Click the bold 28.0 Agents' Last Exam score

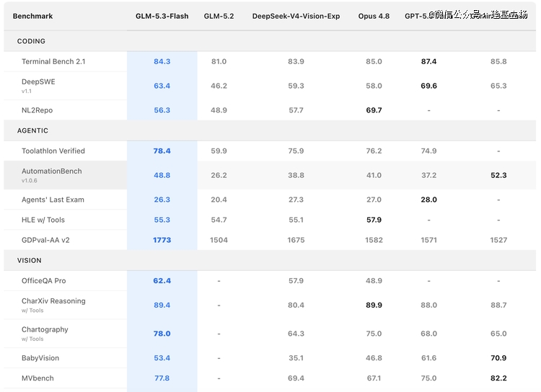[x=429, y=200]
